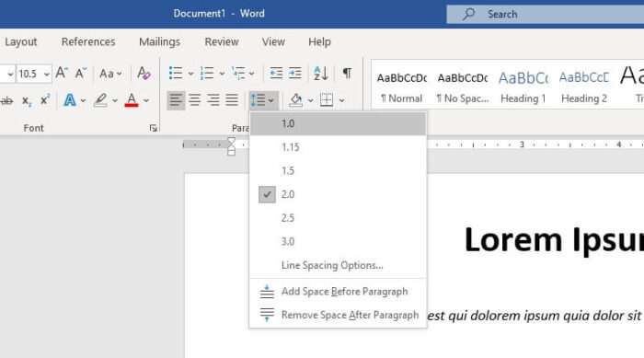
Task: Click the Line and Paragraph Spacing button
Action: 263,100
